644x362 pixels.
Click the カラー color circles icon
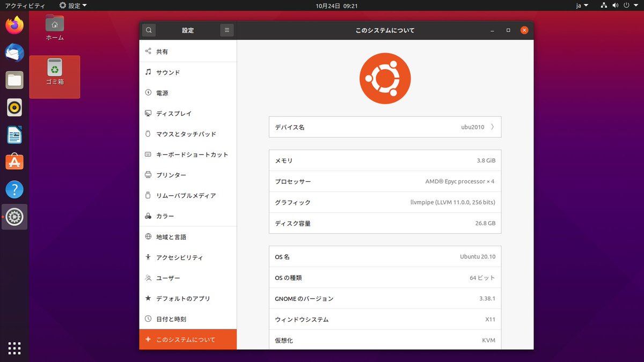coord(148,216)
